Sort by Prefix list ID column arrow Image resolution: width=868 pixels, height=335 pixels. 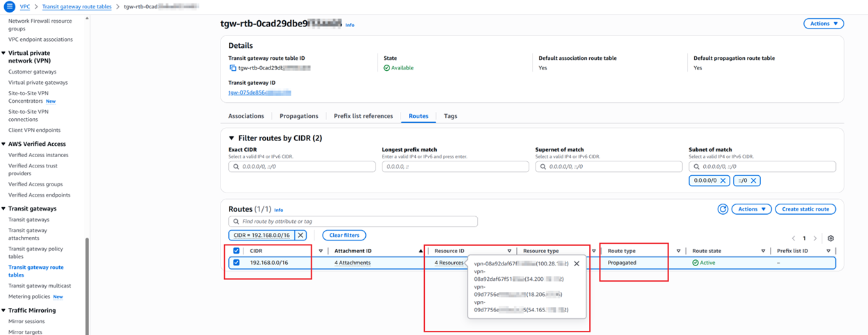(828, 251)
